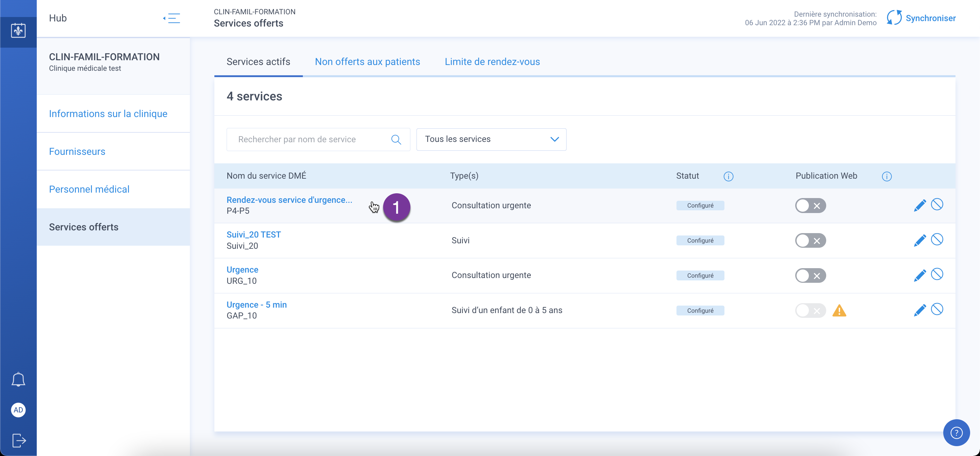Switch to Services actifs tab
The width and height of the screenshot is (980, 456).
click(258, 62)
